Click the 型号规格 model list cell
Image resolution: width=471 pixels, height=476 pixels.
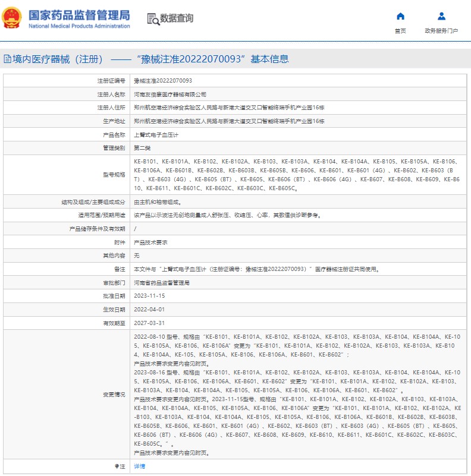pyautogui.click(x=298, y=175)
